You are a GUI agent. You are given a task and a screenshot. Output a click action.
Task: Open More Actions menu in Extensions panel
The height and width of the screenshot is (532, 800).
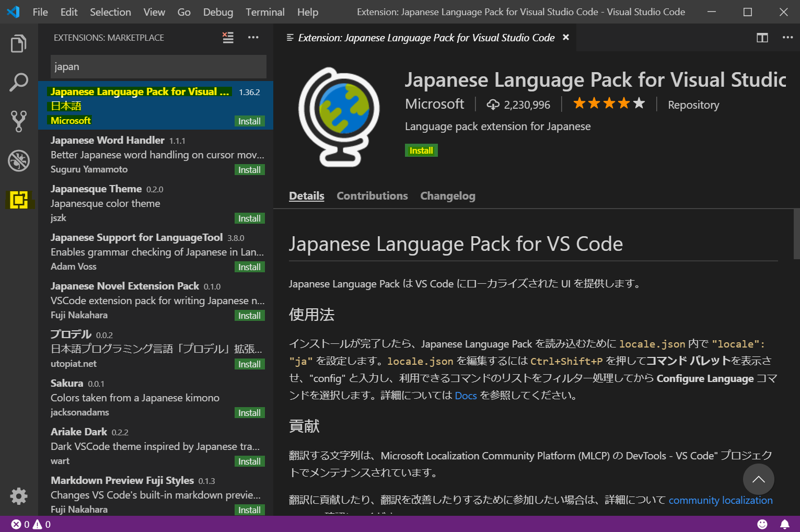coord(253,37)
